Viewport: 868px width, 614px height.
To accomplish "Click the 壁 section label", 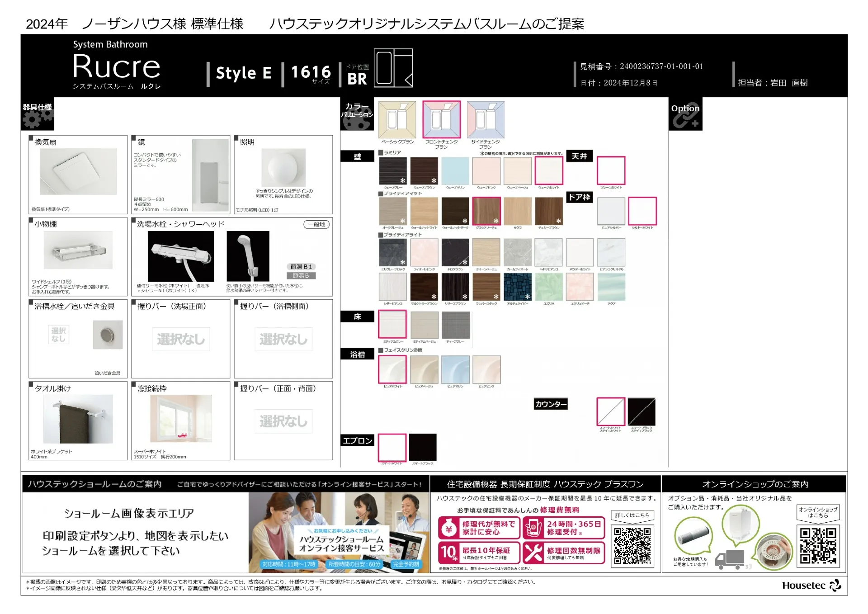I will [357, 156].
